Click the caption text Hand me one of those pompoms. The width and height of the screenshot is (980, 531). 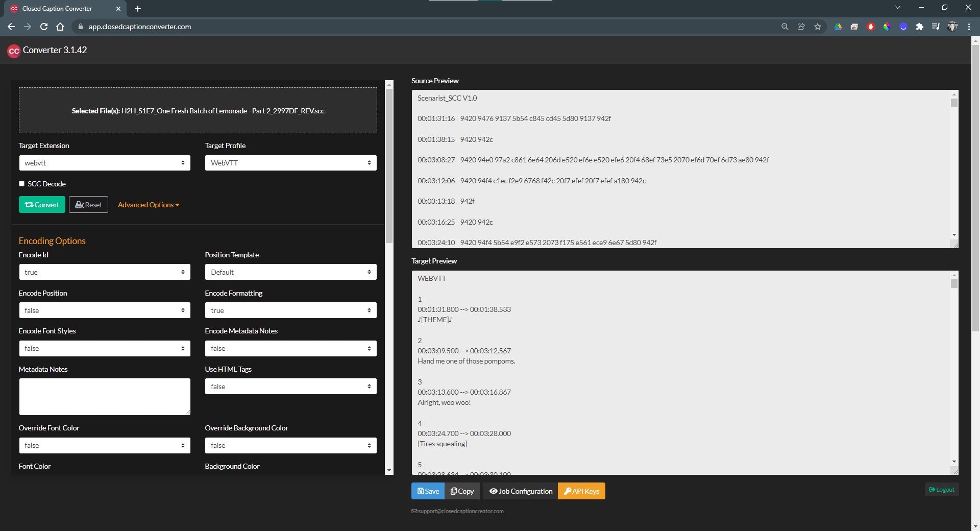tap(467, 361)
